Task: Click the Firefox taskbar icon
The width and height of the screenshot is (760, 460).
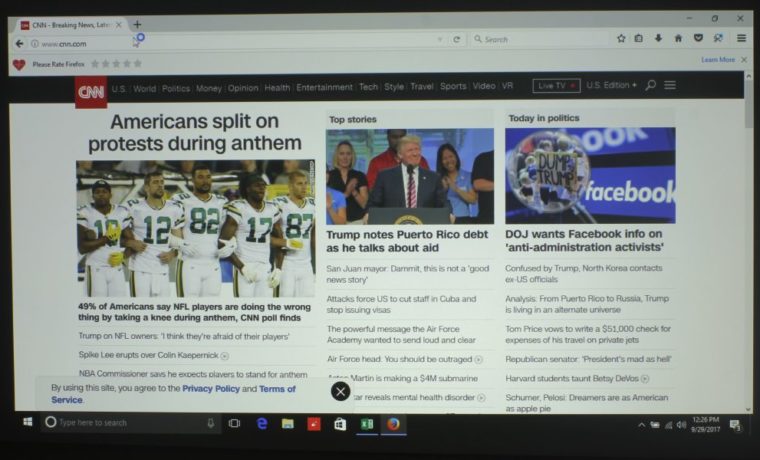Action: point(393,425)
